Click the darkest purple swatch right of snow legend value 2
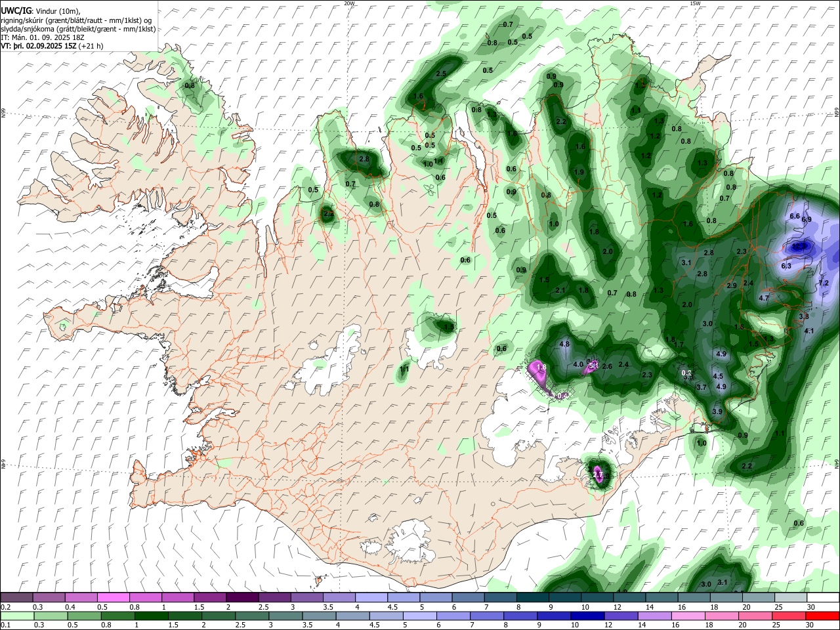The image size is (840, 630). pos(242,598)
